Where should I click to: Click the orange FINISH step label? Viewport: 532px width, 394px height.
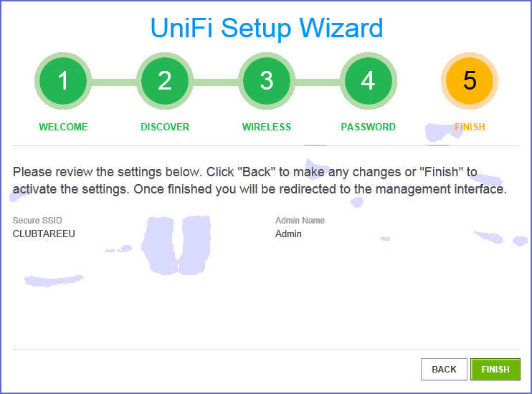470,127
